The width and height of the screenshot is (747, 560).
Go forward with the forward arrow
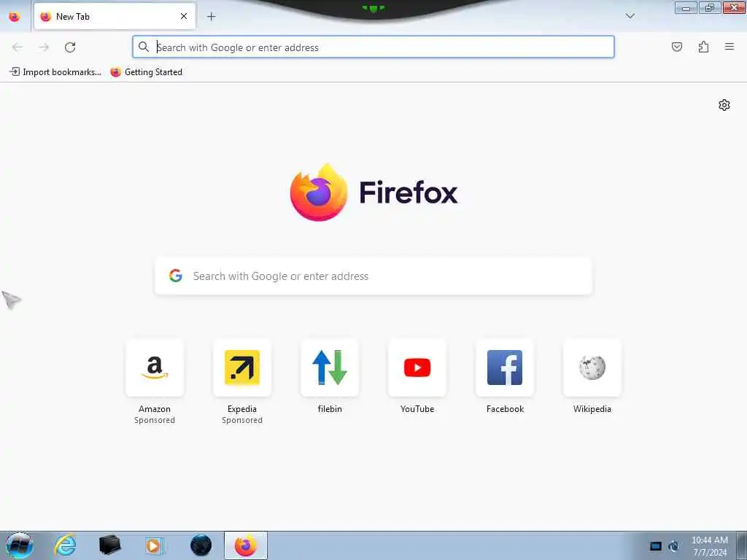44,47
